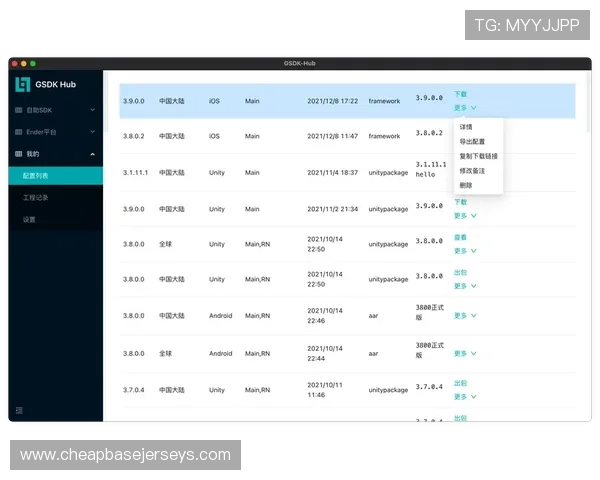Click aar in the 2021/10/14 22:46 row
The width and height of the screenshot is (600, 480).
point(373,316)
